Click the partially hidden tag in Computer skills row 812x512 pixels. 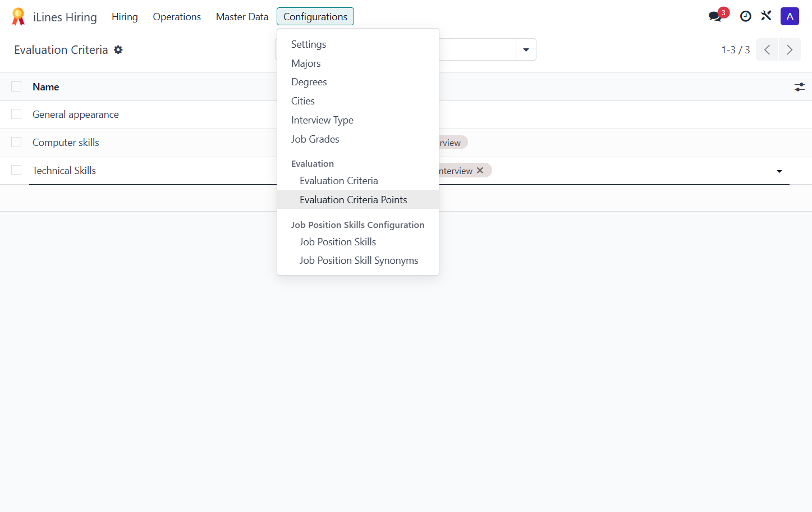(453, 143)
